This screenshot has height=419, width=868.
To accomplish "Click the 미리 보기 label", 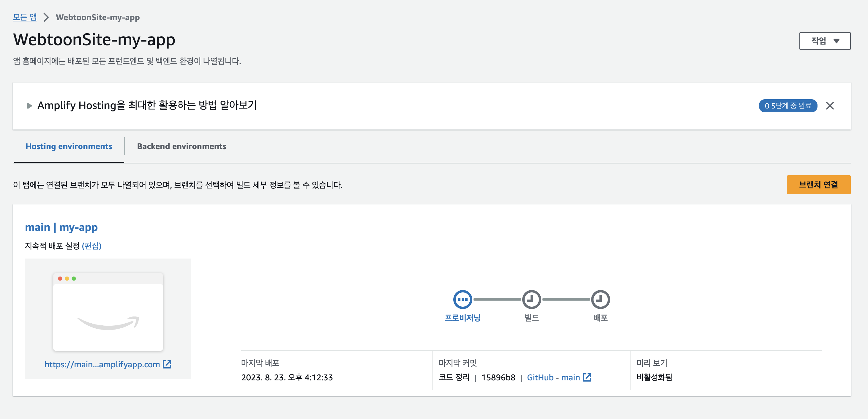I will (652, 363).
